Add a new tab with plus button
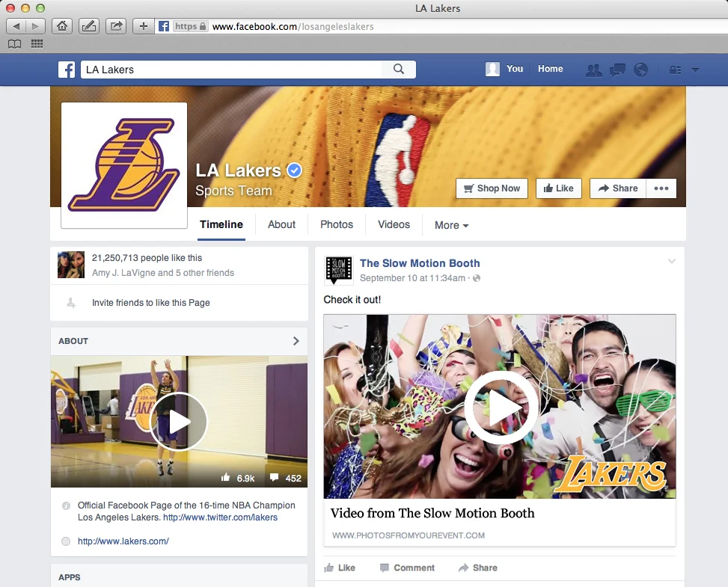The width and height of the screenshot is (728, 587). [144, 26]
